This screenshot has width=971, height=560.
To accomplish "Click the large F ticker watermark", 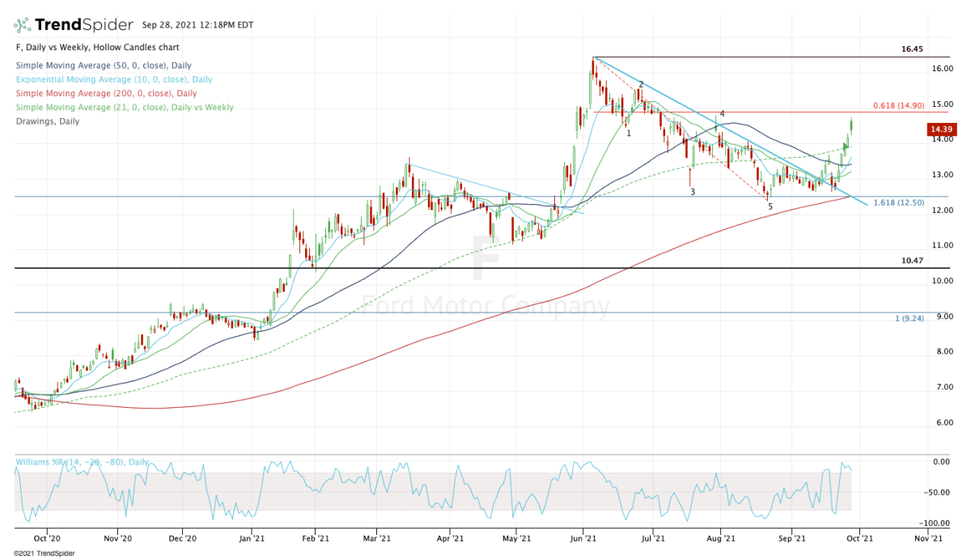I will click(x=485, y=259).
